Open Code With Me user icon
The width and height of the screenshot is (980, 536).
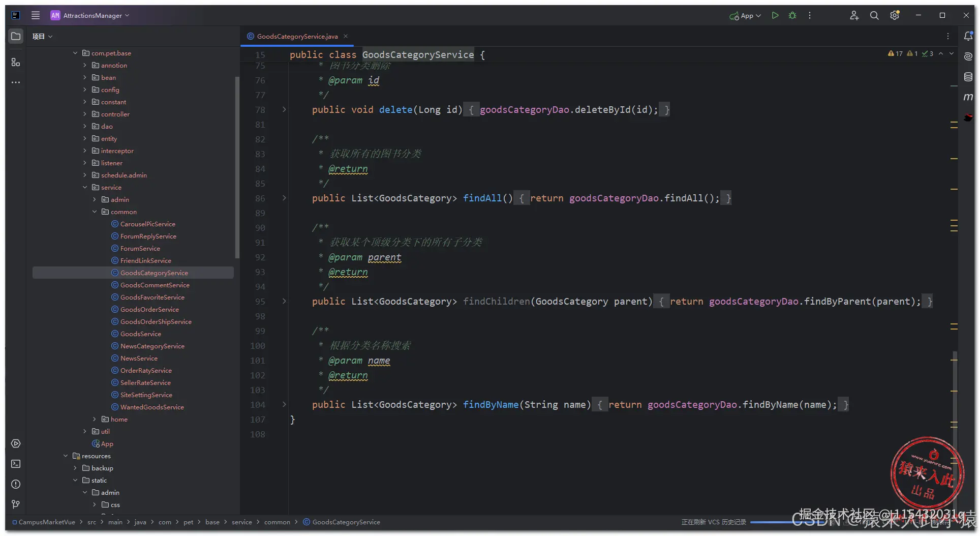tap(854, 15)
